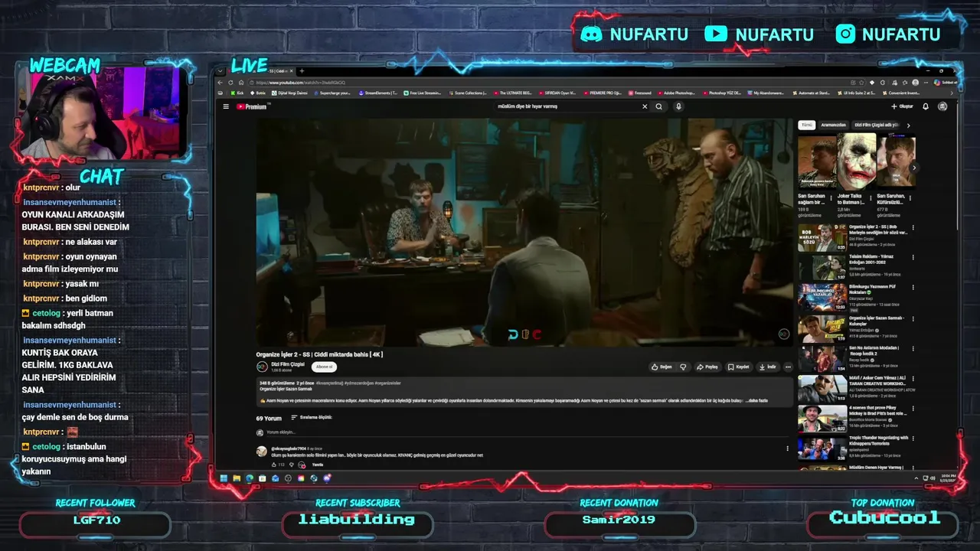The height and width of the screenshot is (551, 980).
Task: Subscribe using the Abone ol button
Action: click(325, 367)
